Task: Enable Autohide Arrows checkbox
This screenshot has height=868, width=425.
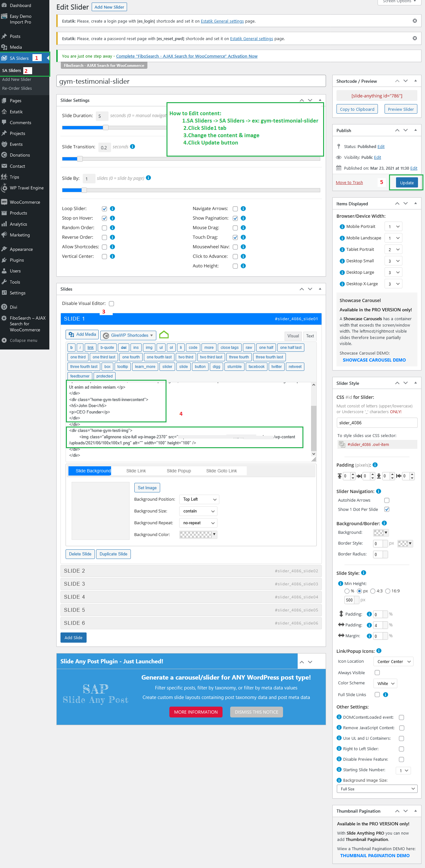Action: [x=387, y=500]
